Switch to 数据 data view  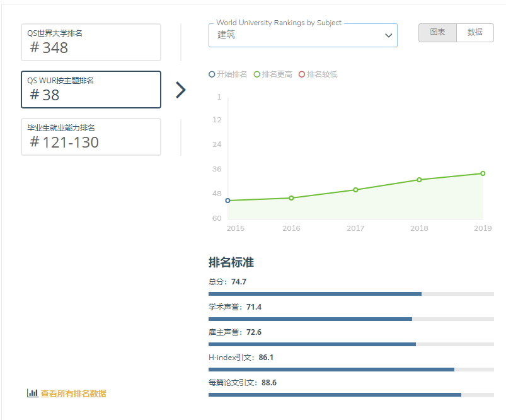click(475, 33)
